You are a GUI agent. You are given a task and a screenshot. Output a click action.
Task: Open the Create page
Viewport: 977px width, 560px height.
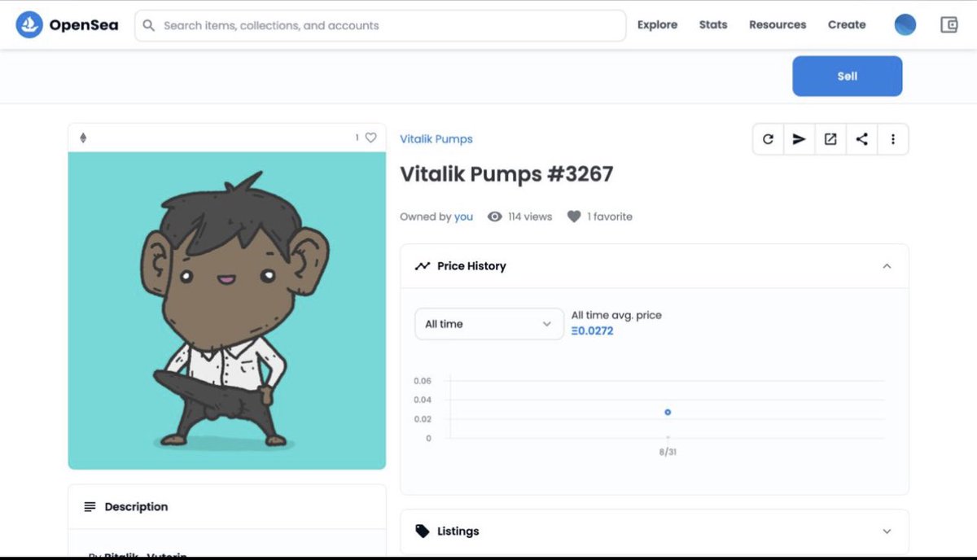pos(847,24)
